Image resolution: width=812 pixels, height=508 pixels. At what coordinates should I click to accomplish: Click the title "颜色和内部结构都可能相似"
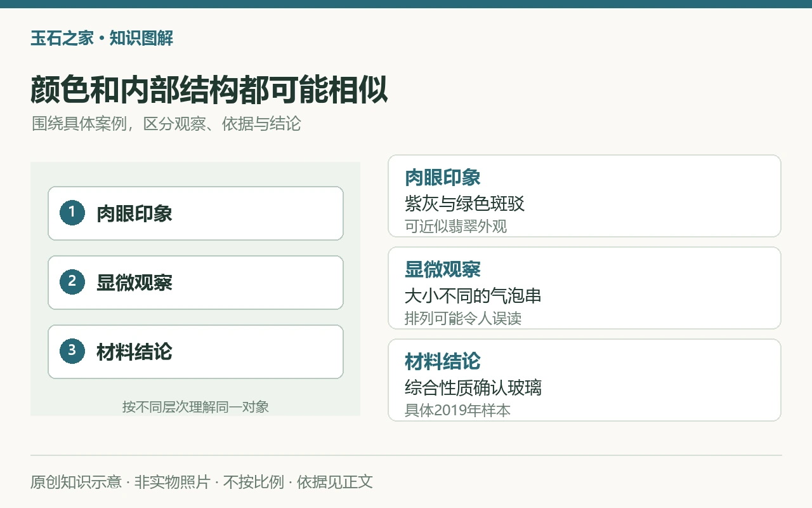(209, 90)
